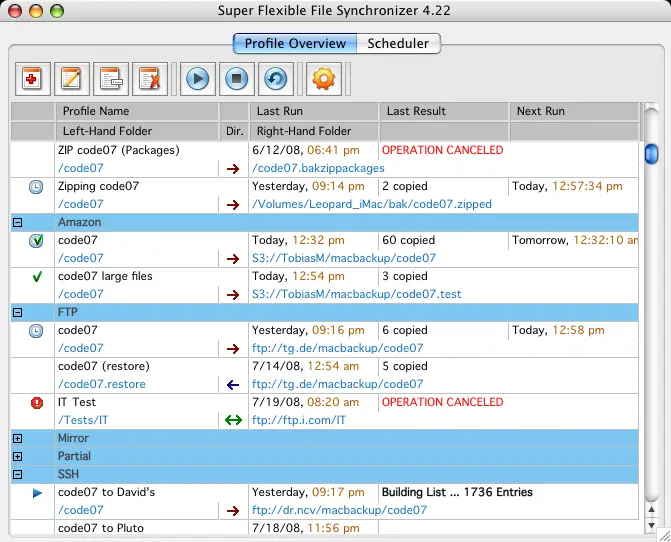Click the /Volumes/Leopard_iMac/bak/code07.zipped path
The image size is (671, 542).
click(371, 204)
